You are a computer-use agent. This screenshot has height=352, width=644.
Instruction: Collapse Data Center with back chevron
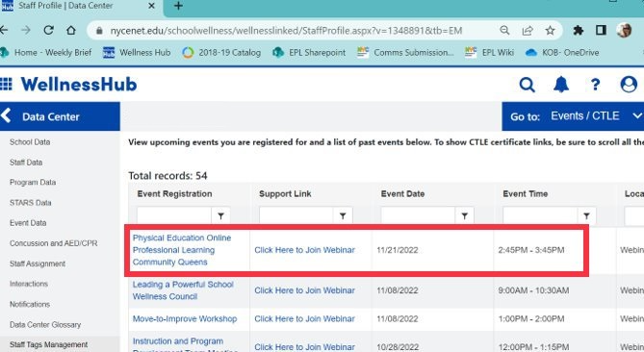click(x=6, y=115)
